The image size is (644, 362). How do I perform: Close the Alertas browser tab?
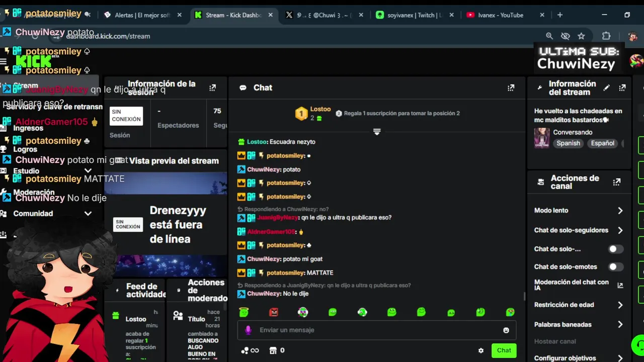tap(180, 15)
